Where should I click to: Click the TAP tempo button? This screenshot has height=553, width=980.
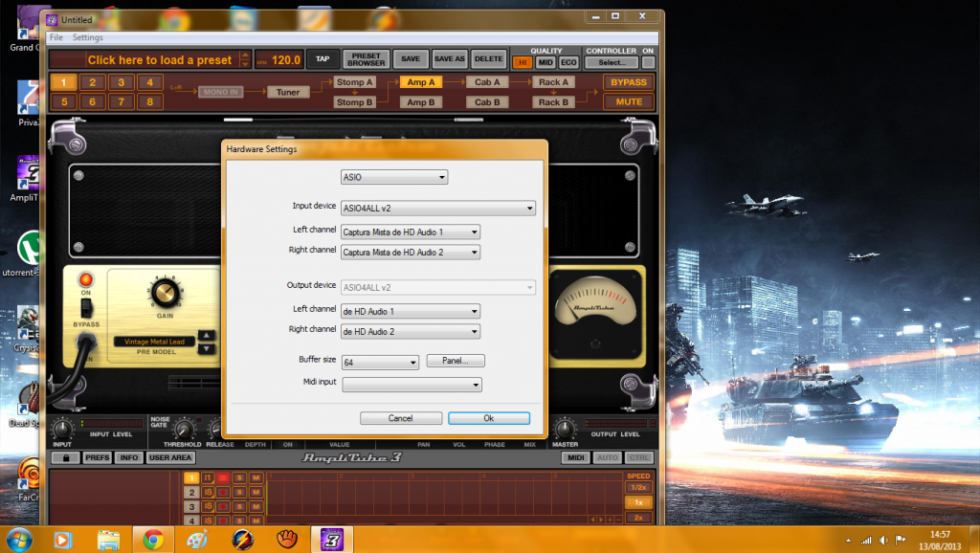point(323,59)
